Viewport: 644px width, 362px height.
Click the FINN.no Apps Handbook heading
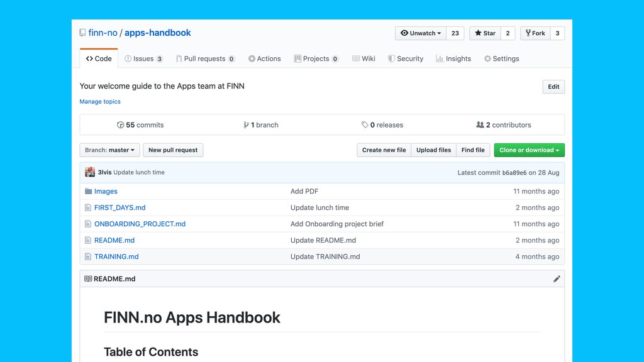click(192, 317)
